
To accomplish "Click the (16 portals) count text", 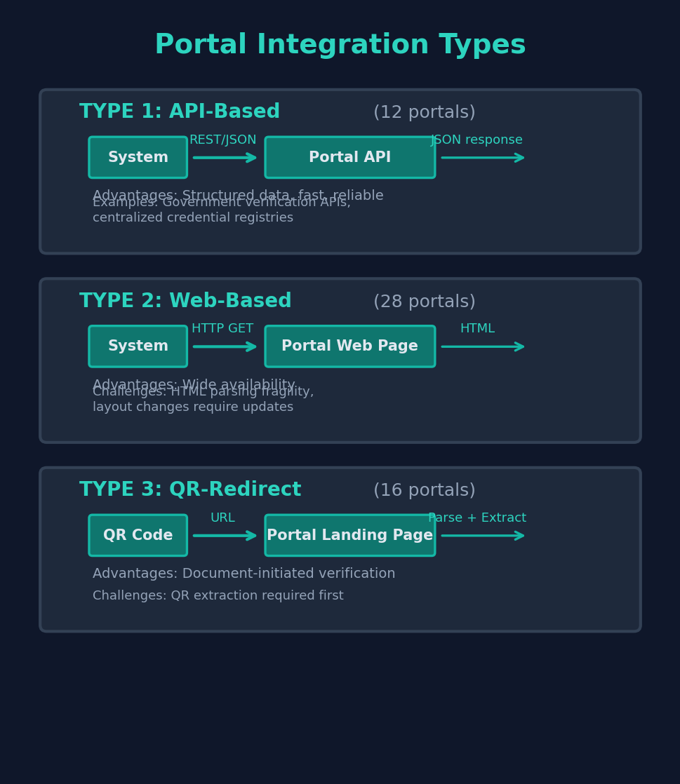I will [424, 491].
